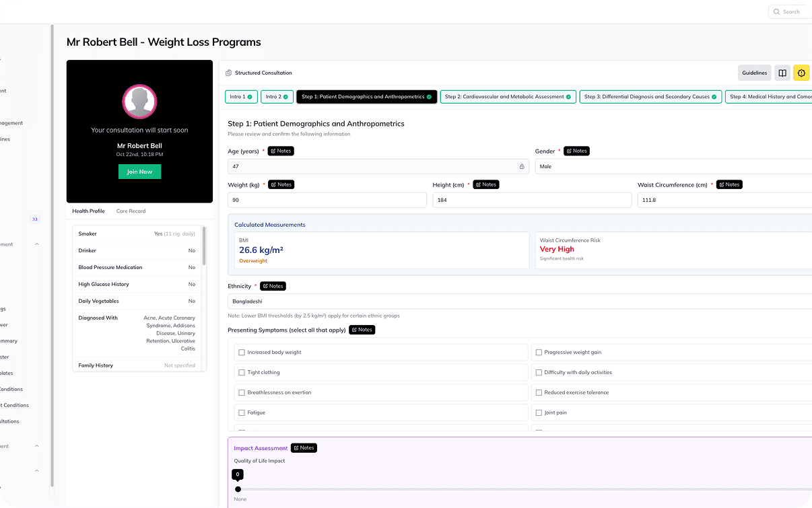Click the patient avatar placeholder
This screenshot has width=812, height=508.
[x=139, y=102]
